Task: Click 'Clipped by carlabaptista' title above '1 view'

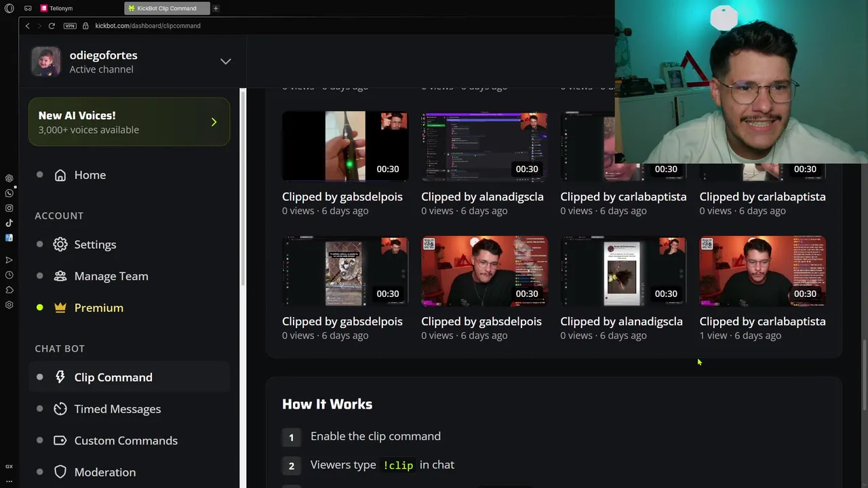Action: 762,321
